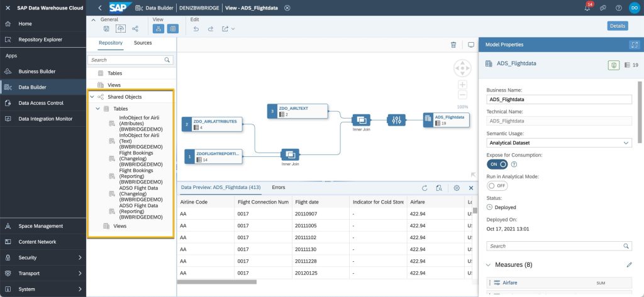Click the pan navigation compass control

click(x=462, y=68)
